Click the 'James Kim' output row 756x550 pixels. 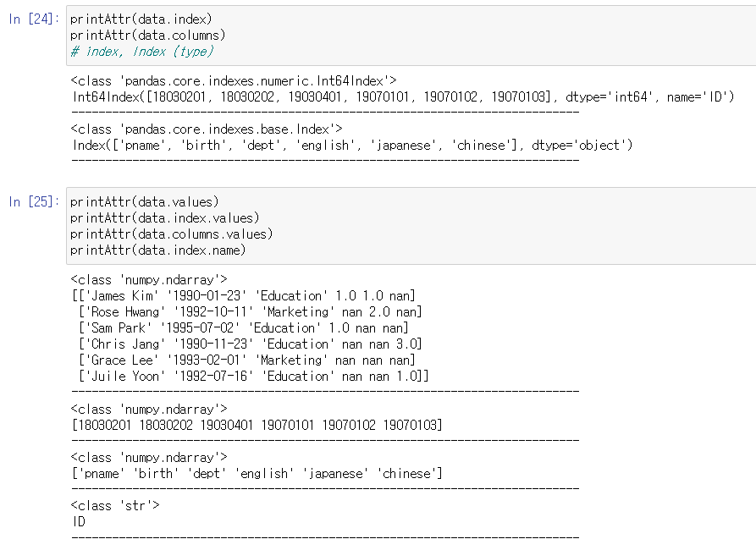(244, 295)
